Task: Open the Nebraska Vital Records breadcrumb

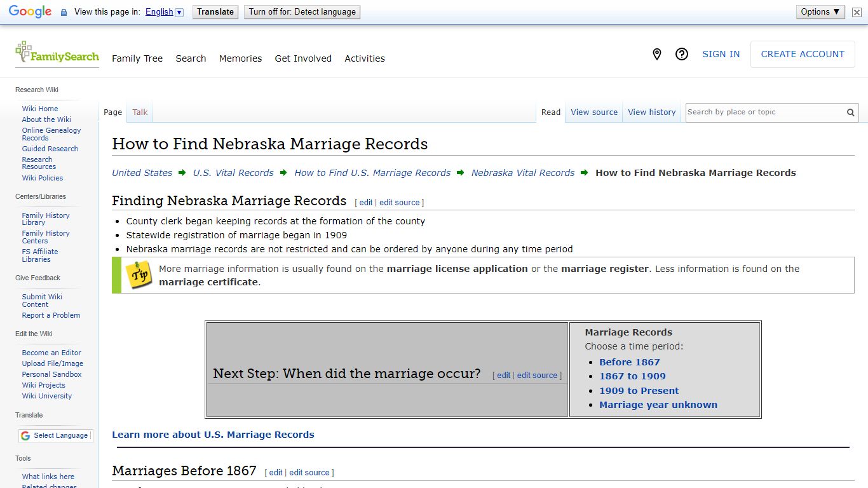Action: [x=523, y=173]
